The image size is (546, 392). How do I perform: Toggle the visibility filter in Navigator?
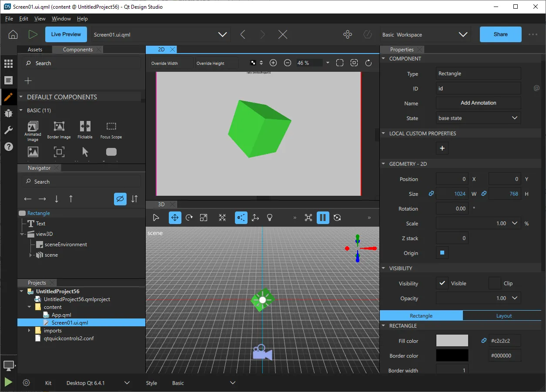(x=120, y=199)
